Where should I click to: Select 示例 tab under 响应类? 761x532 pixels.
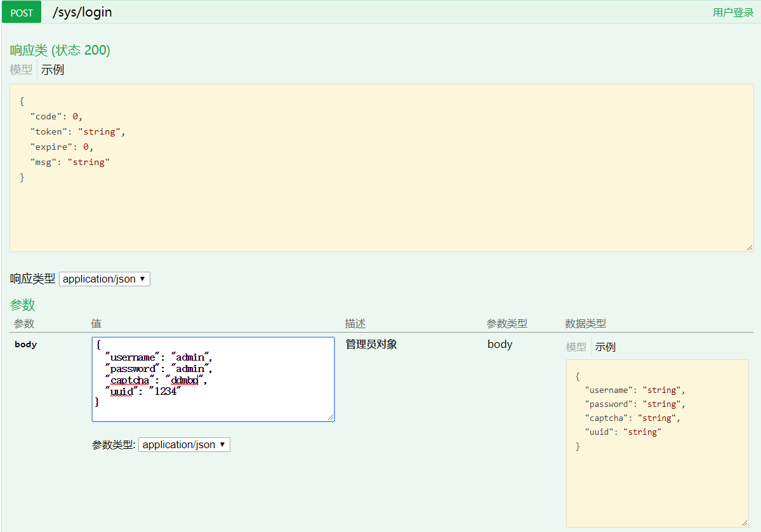53,70
